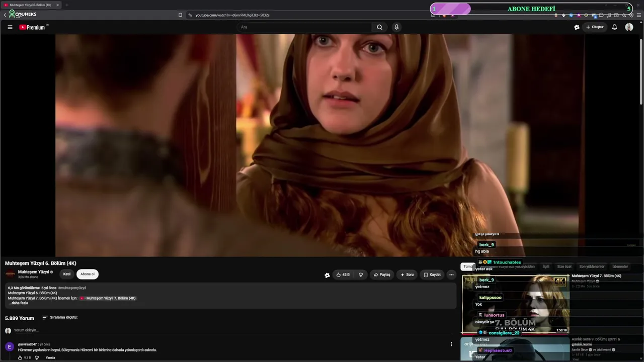Click the video title Muhteşem Yüzyıl 6. Bölüm (4K)
This screenshot has width=644, height=362.
(41, 263)
